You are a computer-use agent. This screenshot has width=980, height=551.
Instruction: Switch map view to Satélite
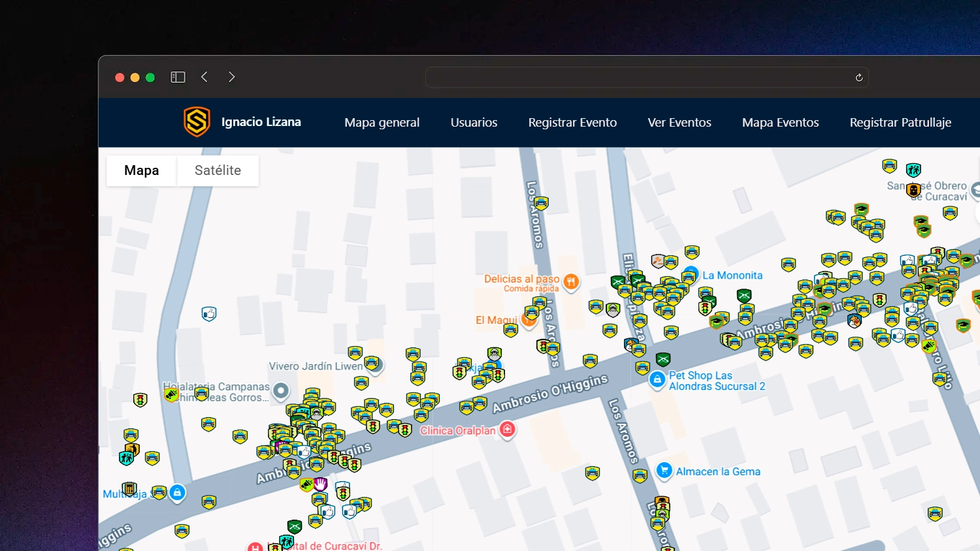[218, 170]
